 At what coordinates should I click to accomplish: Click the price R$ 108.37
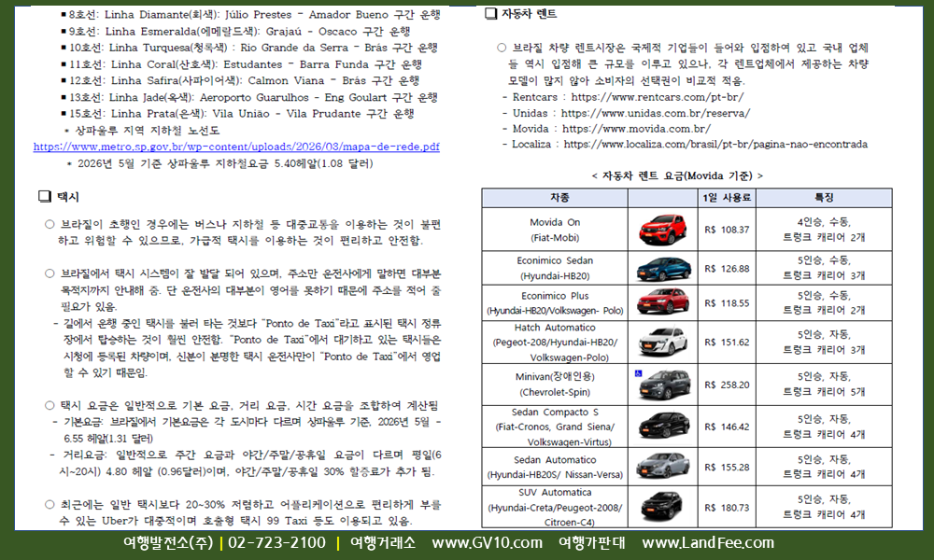click(x=727, y=230)
